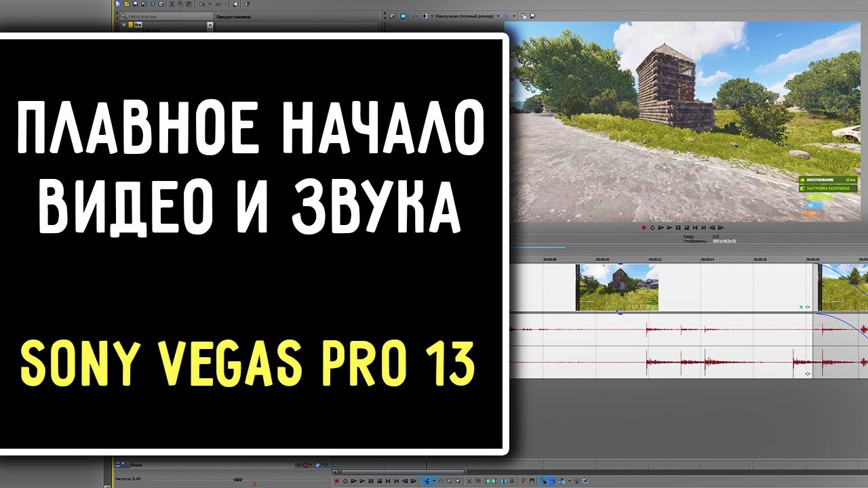Click the loop playback button under the preview
This screenshot has height=488, width=868.
[x=652, y=228]
